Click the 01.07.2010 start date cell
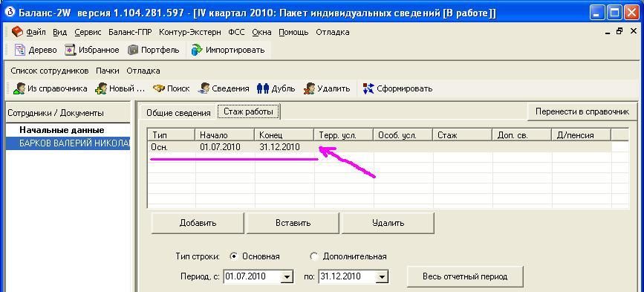644x292 pixels. [x=224, y=147]
